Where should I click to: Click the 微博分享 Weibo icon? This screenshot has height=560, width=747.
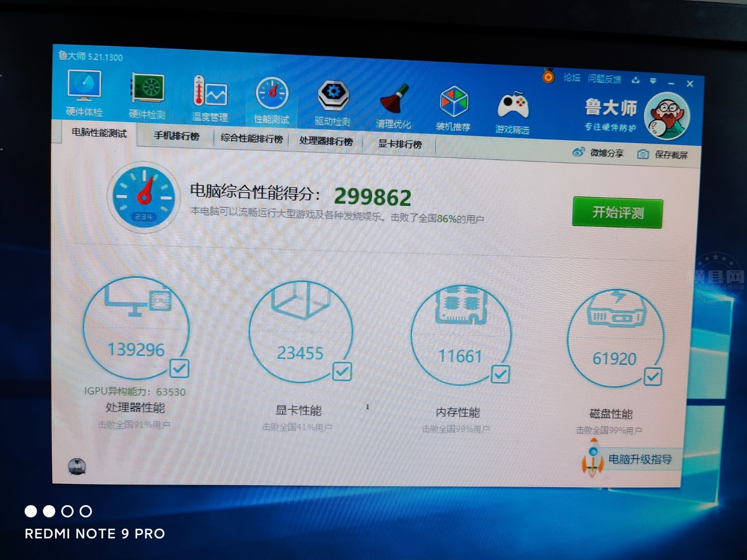(x=578, y=152)
